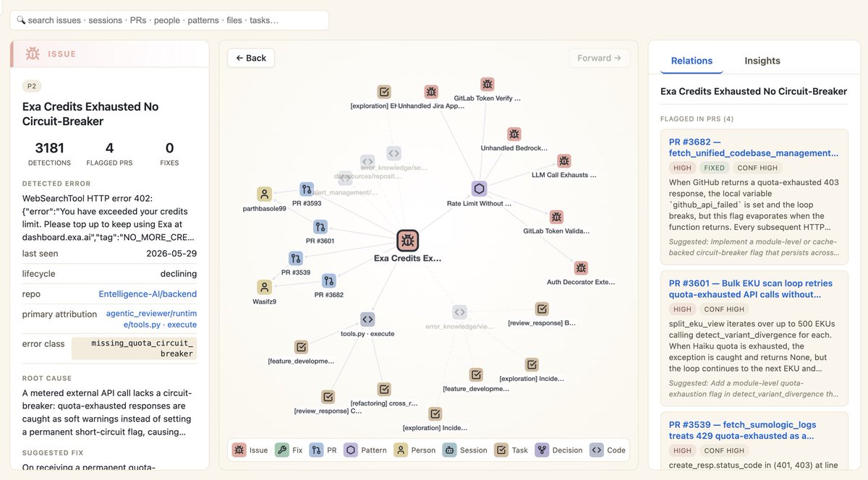Screen dimensions: 868x480
Task: Click the search issues input field
Action: pyautogui.click(x=169, y=20)
